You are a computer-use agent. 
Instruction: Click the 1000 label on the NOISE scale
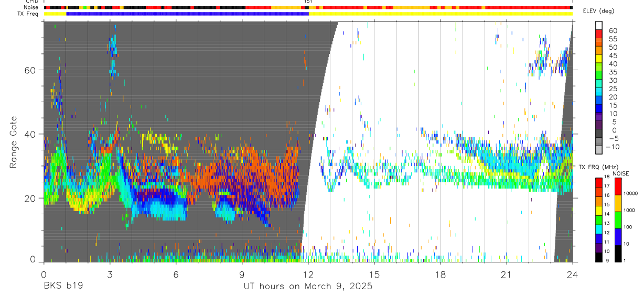(629, 210)
